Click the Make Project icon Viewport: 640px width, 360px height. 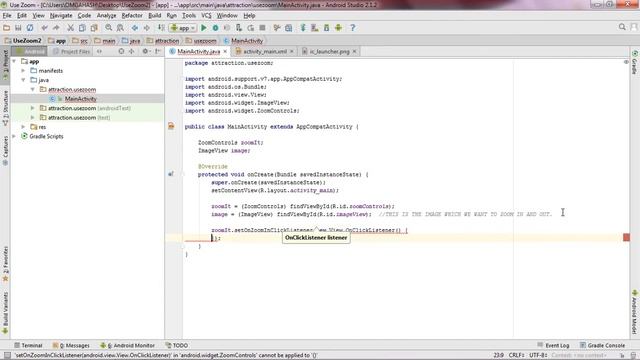click(x=161, y=28)
